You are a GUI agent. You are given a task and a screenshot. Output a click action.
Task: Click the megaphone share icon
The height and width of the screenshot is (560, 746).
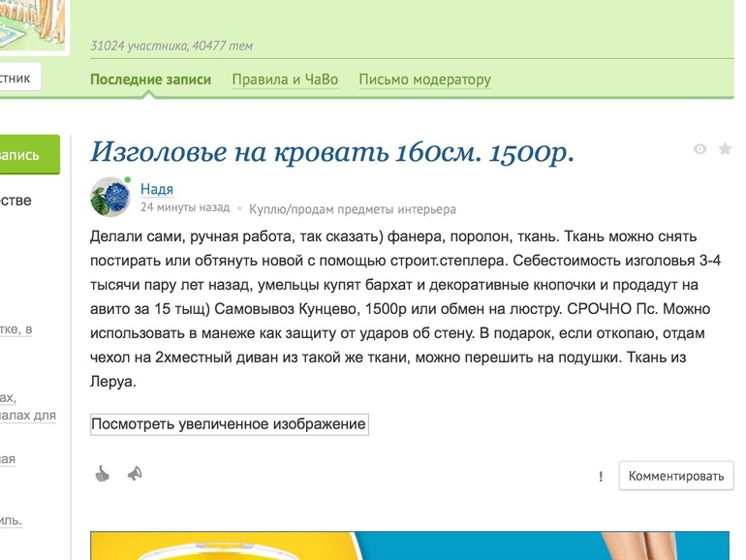pyautogui.click(x=135, y=474)
